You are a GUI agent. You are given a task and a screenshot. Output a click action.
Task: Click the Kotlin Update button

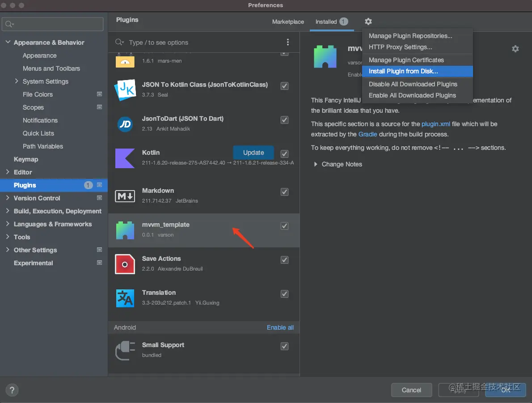[x=253, y=153]
